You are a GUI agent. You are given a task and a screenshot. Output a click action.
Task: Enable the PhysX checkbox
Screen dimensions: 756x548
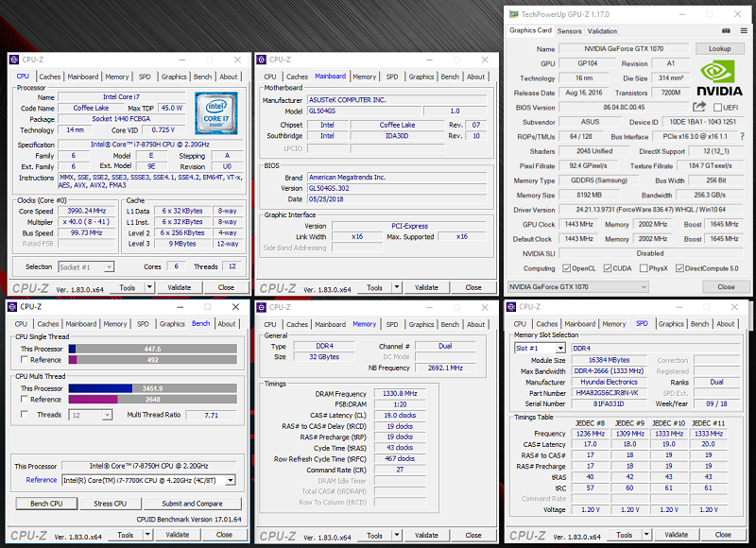pyautogui.click(x=644, y=268)
